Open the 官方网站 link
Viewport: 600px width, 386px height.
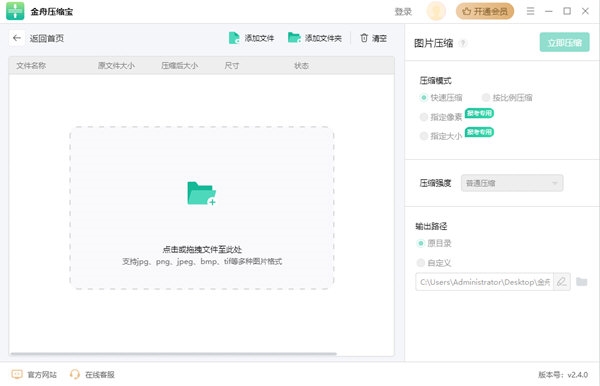(42, 375)
